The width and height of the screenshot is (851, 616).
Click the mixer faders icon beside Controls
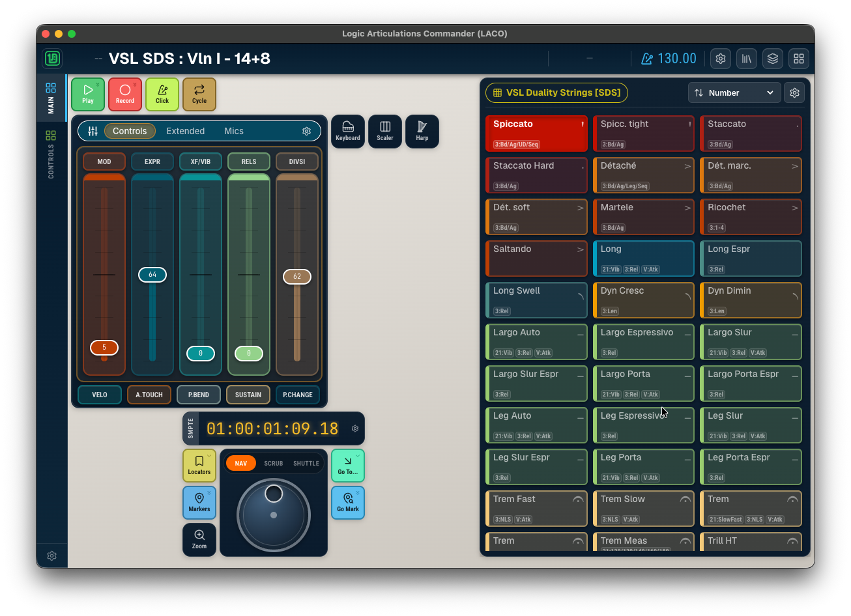click(93, 131)
